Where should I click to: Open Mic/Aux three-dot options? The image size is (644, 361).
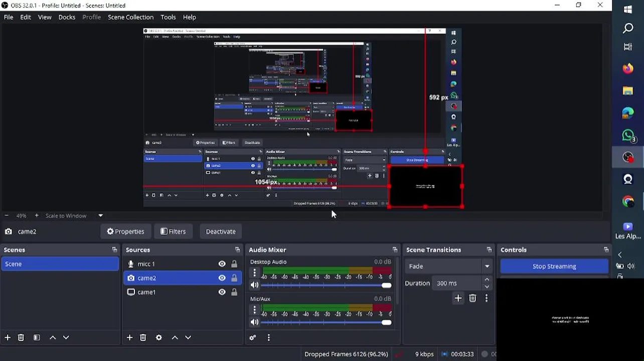pos(254,310)
